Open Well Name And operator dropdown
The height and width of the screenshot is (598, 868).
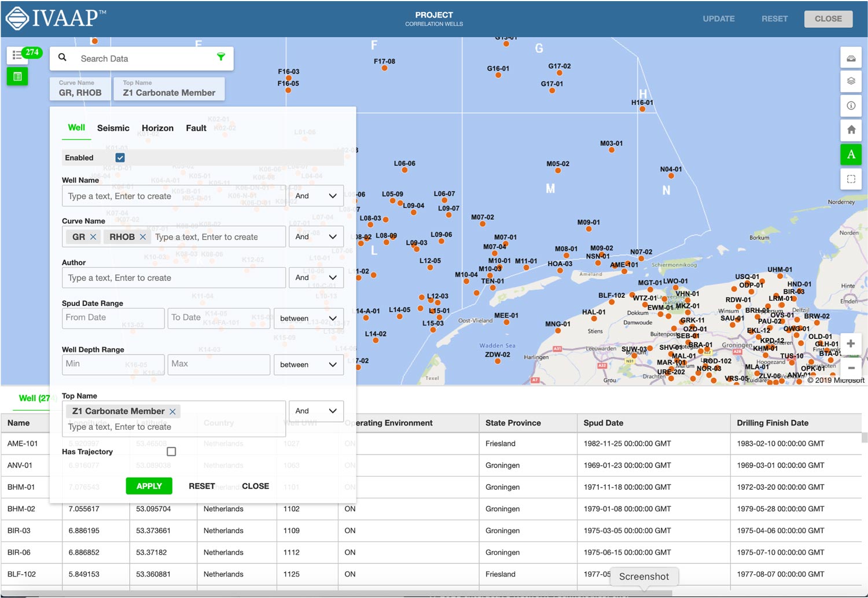point(316,196)
